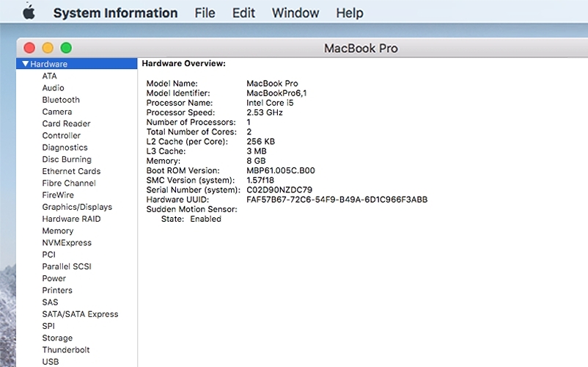Select ATA in the sidebar

(x=50, y=76)
